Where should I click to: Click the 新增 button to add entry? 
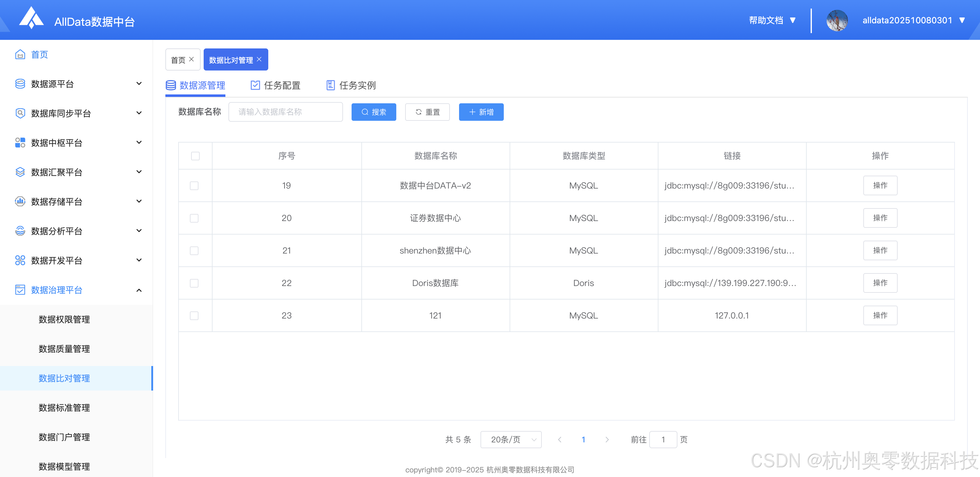(x=481, y=112)
